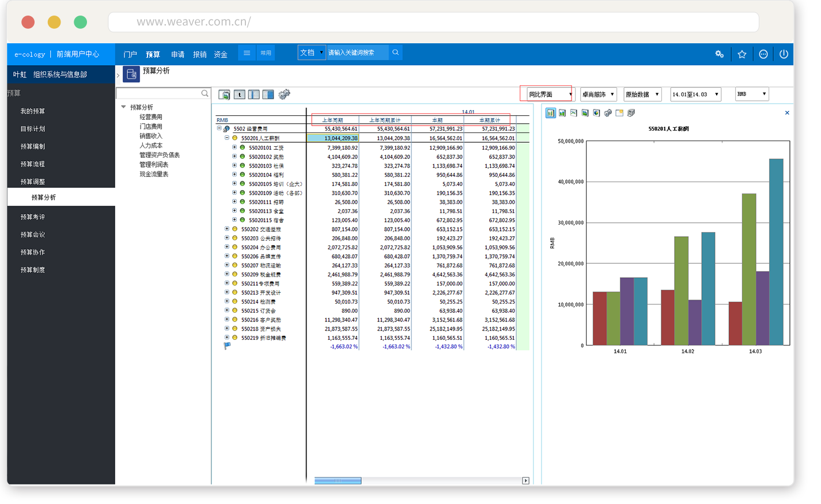Expand the 550202 row
821x504 pixels.
[227, 229]
